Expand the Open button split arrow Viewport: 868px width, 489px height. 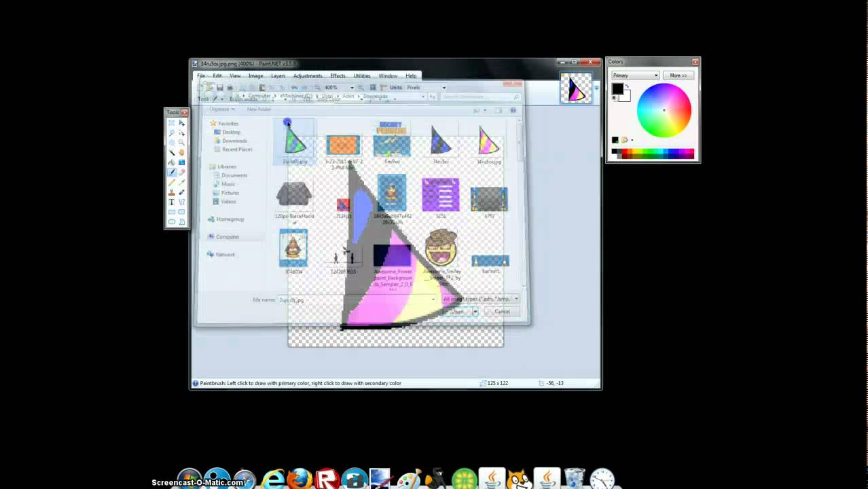[x=475, y=311]
